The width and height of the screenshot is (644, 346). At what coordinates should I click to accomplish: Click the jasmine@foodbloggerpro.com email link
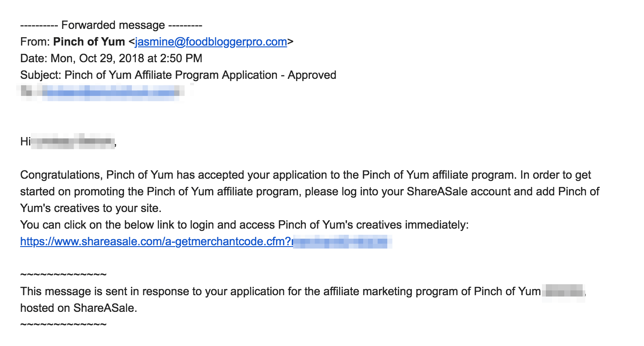click(211, 42)
